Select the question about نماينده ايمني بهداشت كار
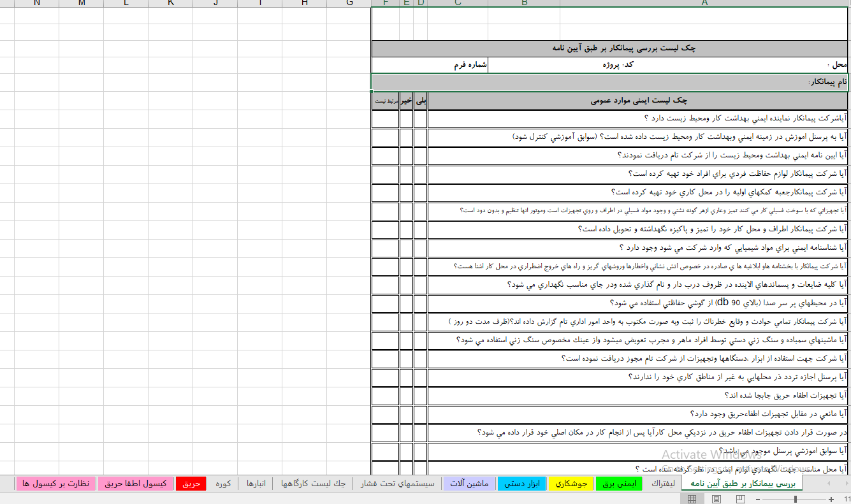This screenshot has height=504, width=851. (x=638, y=119)
